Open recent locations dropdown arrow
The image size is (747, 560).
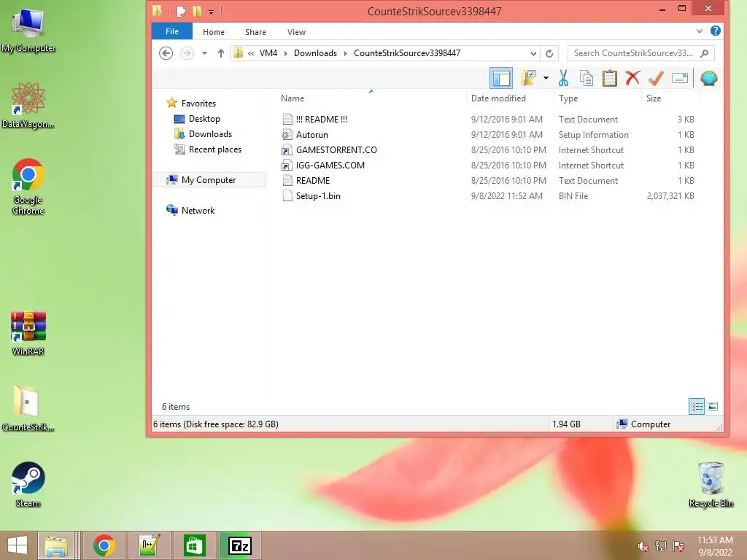204,52
